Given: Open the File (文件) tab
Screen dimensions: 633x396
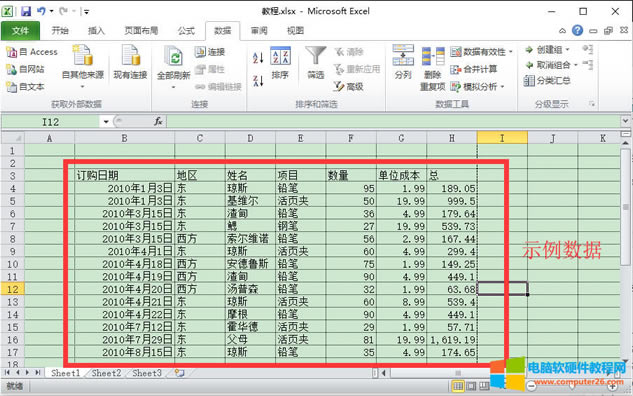Looking at the screenshot, I should [x=21, y=31].
